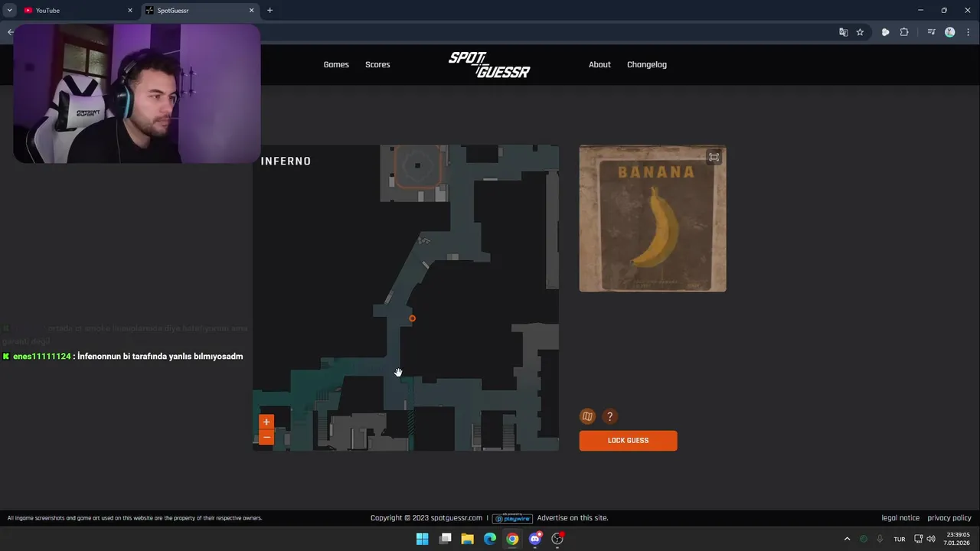Open the Games menu item
980x551 pixels.
(336, 64)
